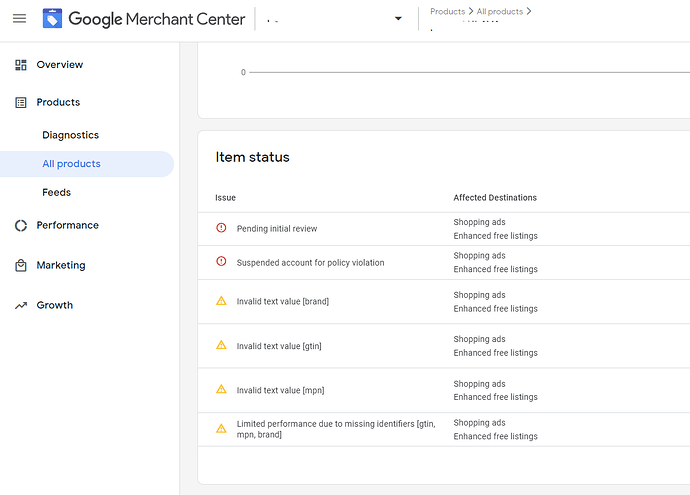
Task: Open Marketing section
Action: tap(61, 265)
